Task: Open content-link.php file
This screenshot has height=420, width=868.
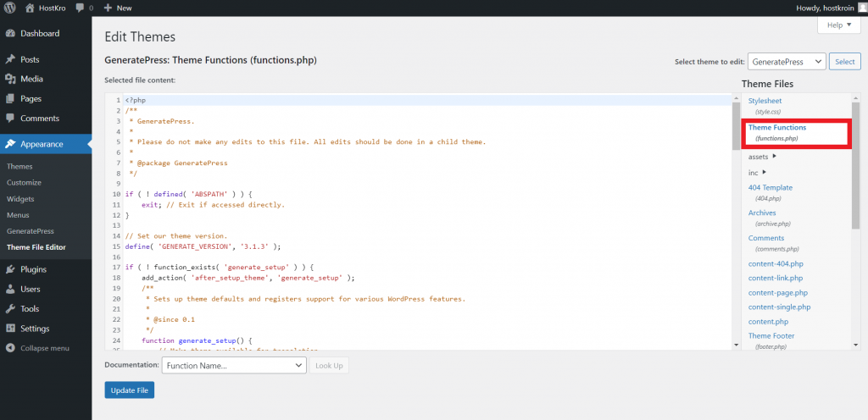Action: (x=776, y=279)
